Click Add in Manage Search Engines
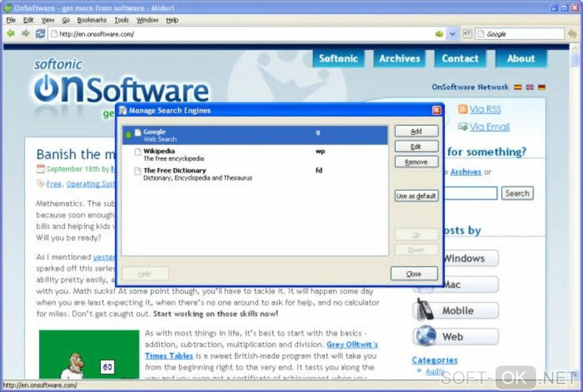The height and width of the screenshot is (392, 583). click(417, 131)
